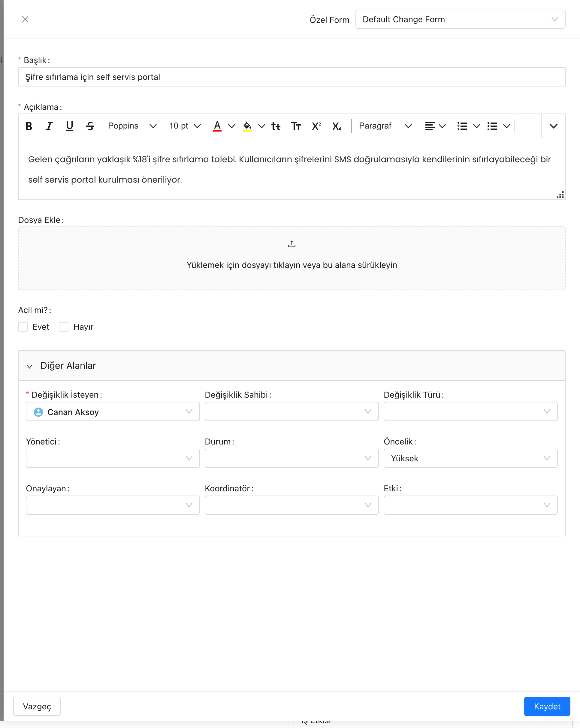Open the Poppins font family dropdown
Screen dimensions: 580x728
pyautogui.click(x=132, y=126)
